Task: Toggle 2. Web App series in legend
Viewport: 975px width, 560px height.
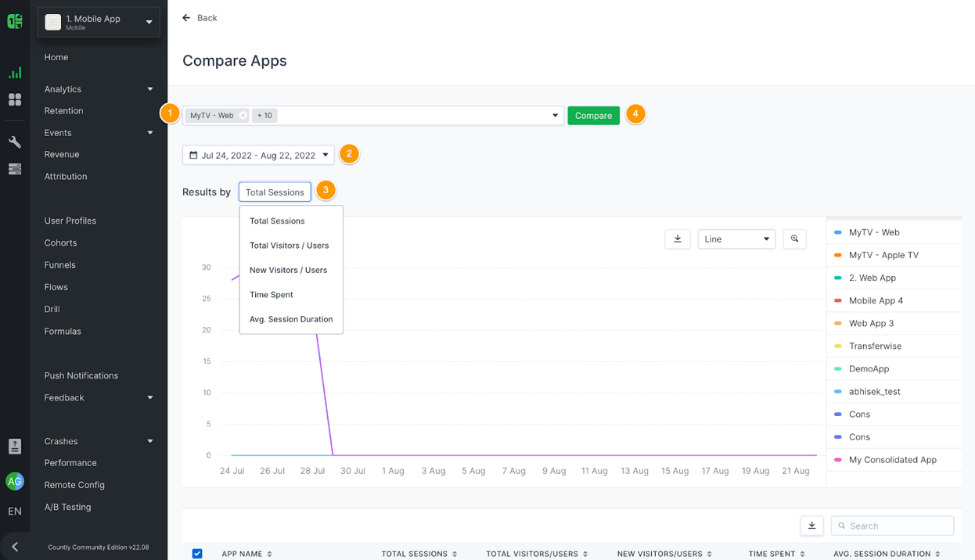Action: [x=894, y=278]
